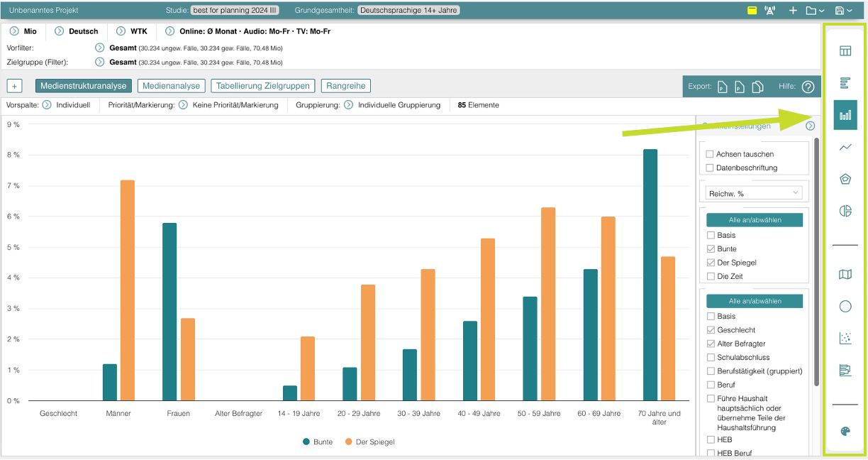Select the scatter plot icon
Viewport: 868px width, 460px height.
pos(845,339)
